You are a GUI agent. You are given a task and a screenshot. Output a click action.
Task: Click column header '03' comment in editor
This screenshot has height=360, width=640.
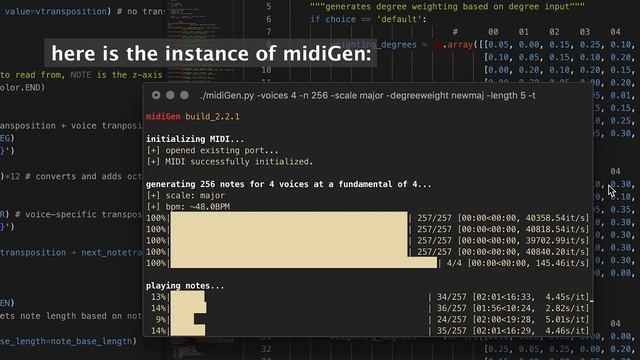(584, 32)
